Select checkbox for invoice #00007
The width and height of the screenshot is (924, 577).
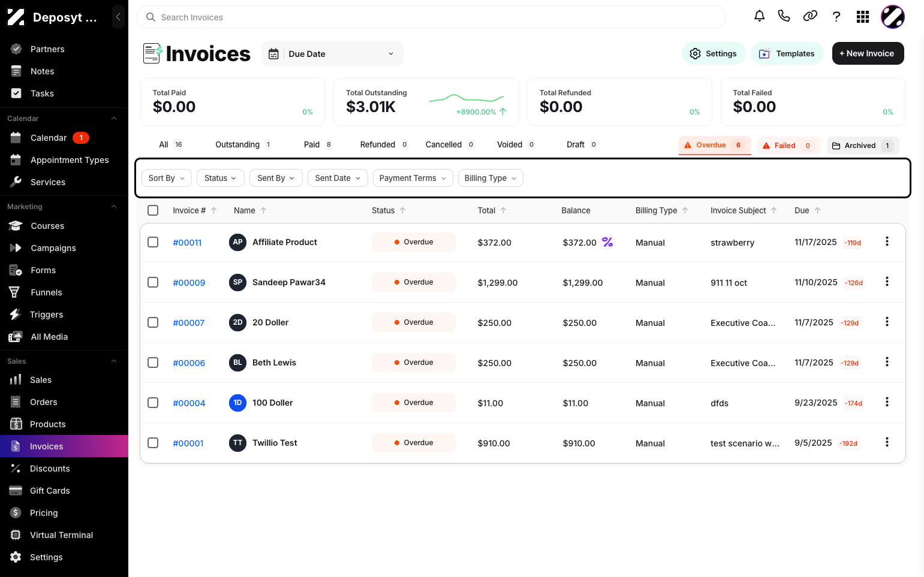pyautogui.click(x=153, y=322)
